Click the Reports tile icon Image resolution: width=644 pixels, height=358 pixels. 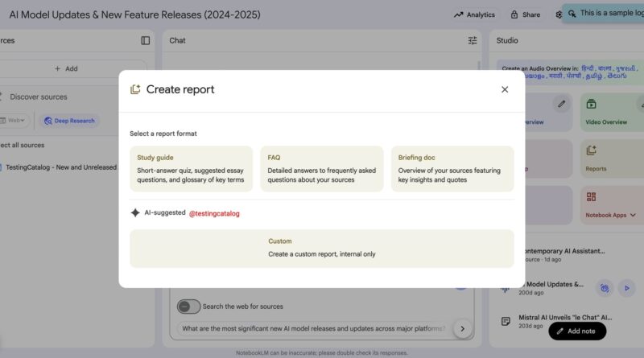pos(591,150)
